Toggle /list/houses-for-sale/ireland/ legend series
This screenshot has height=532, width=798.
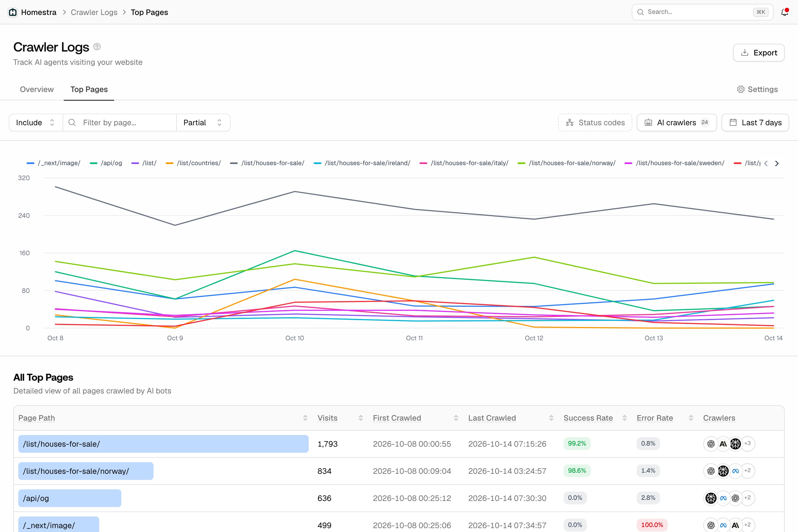pos(362,163)
